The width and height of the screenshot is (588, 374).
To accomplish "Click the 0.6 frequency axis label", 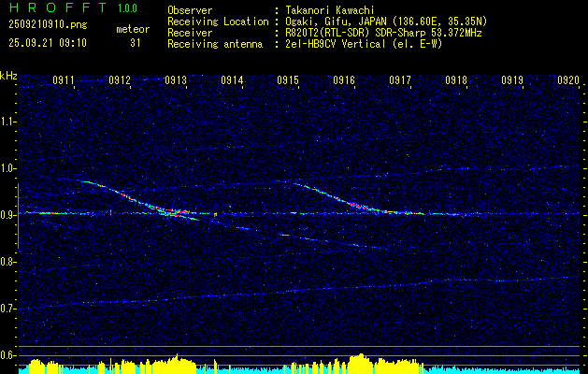I will [x=8, y=355].
